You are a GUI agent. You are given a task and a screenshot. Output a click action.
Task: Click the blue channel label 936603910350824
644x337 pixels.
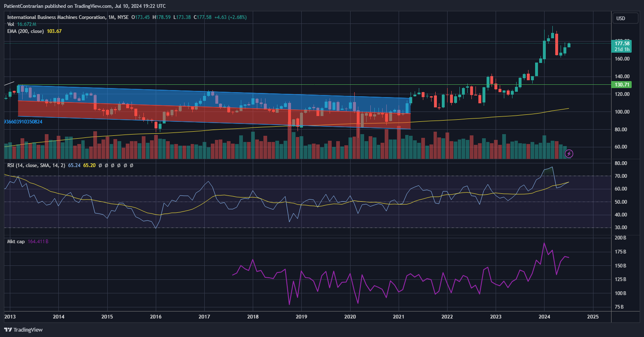click(23, 122)
